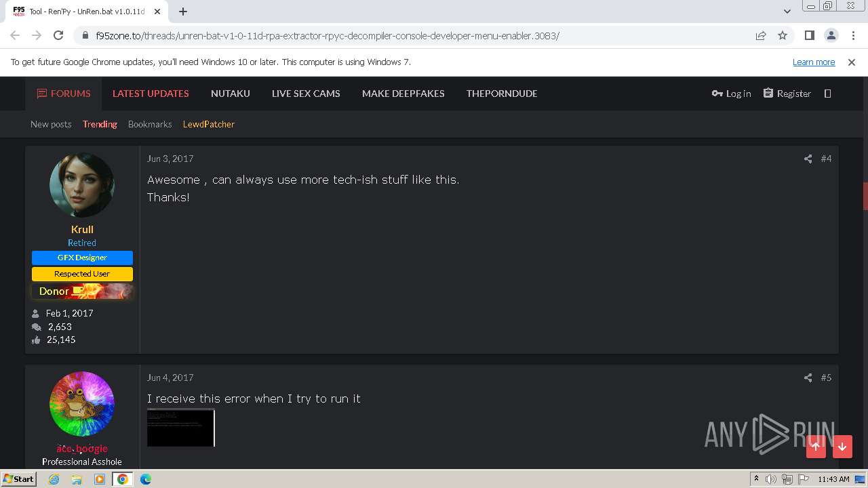Open Krull's avatar profile picture
Viewport: 868px width, 488px height.
pos(82,185)
